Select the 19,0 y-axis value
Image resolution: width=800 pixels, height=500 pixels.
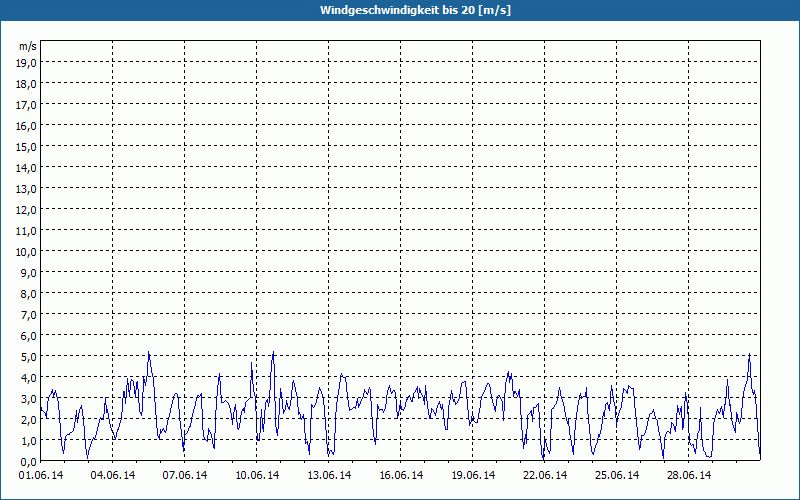click(26, 63)
